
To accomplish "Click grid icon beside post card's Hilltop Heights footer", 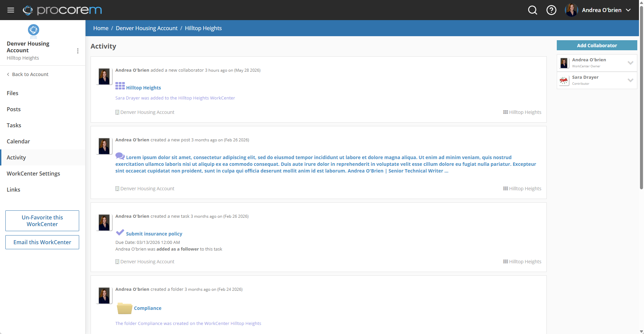I will click(505, 189).
